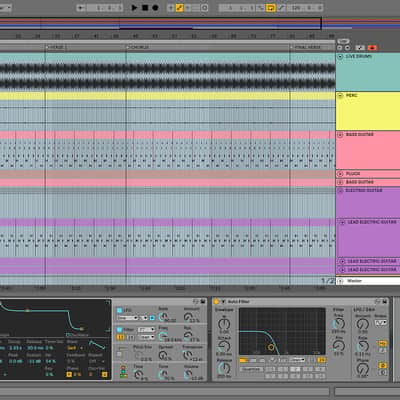This screenshot has width=400, height=400.
Task: Adjust the Auto Filter Attack knob
Action: (x=224, y=346)
